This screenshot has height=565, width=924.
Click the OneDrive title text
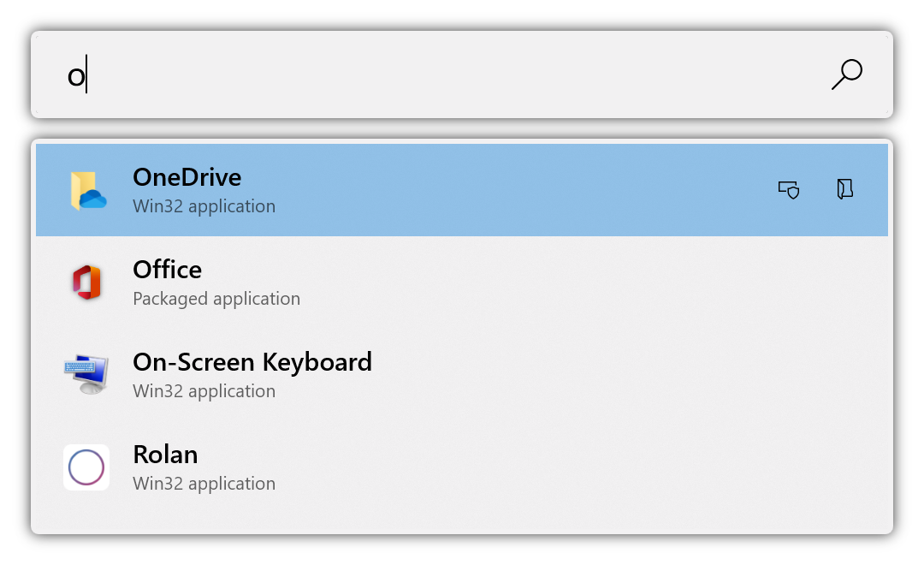(187, 177)
